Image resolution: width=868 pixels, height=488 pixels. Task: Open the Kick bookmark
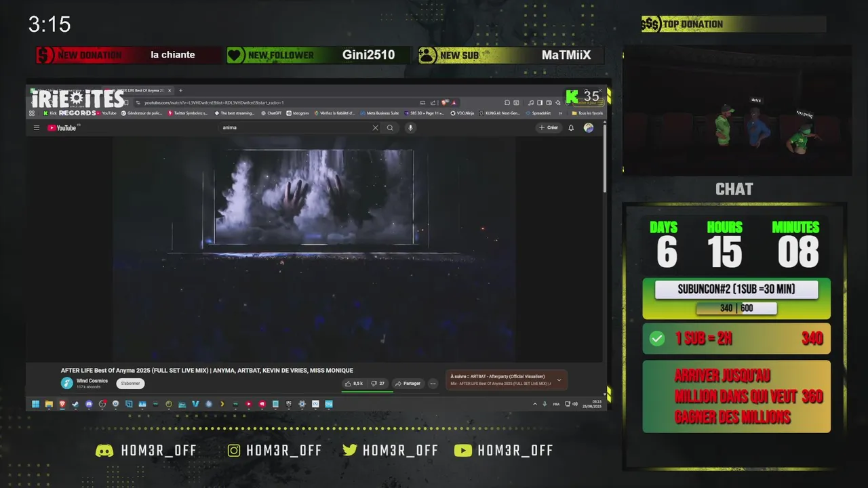click(x=49, y=113)
